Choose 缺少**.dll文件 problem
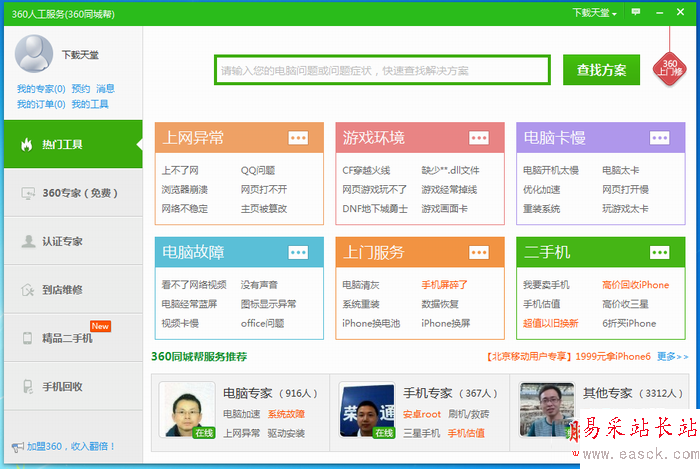The height and width of the screenshot is (469, 700). [450, 170]
